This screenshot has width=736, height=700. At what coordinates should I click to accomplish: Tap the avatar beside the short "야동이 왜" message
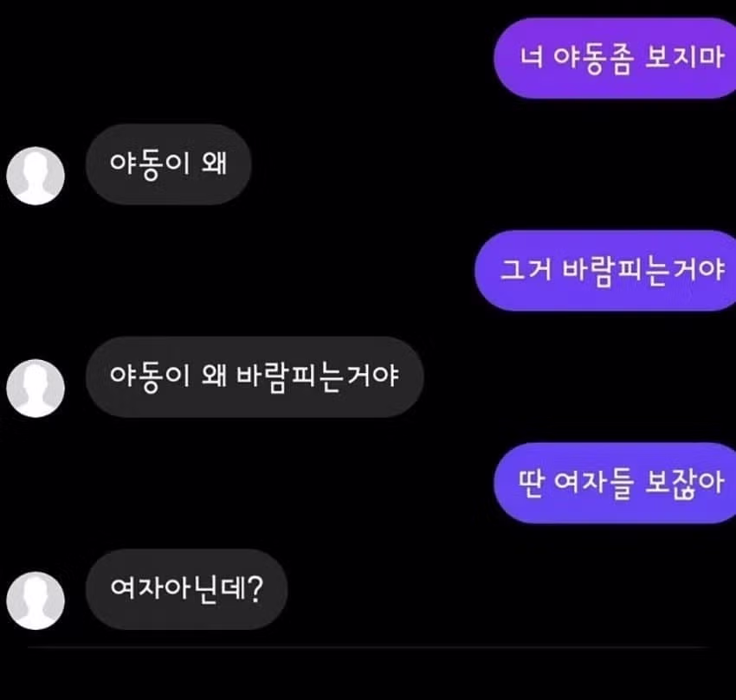click(36, 176)
